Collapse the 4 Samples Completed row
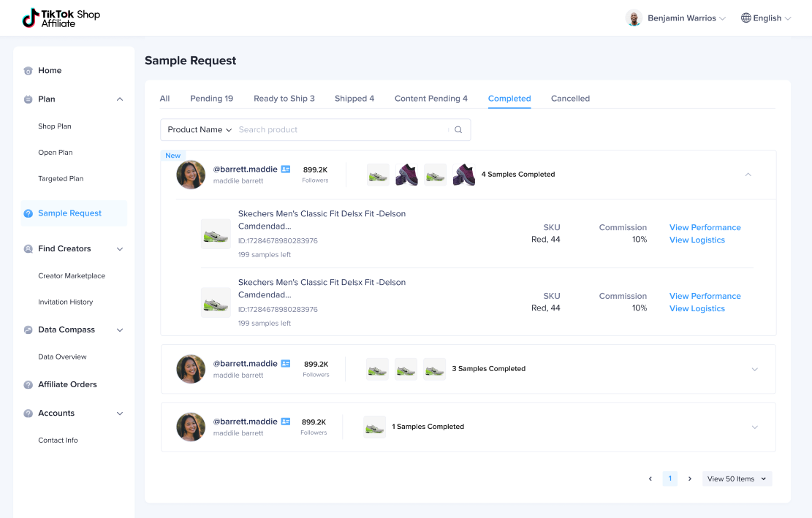This screenshot has width=812, height=518. [x=748, y=175]
